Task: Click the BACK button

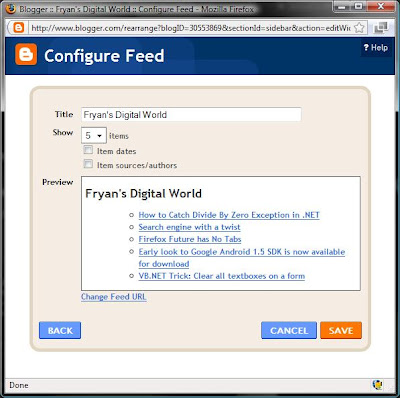Action: tap(60, 330)
